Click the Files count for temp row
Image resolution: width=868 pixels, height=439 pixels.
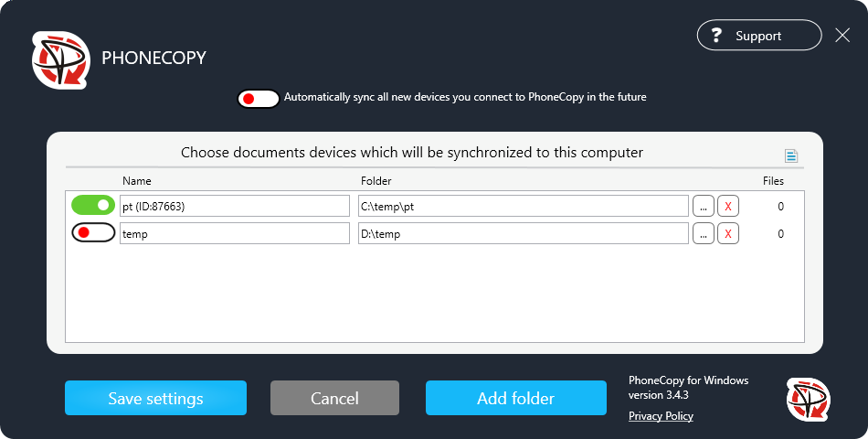click(x=780, y=234)
